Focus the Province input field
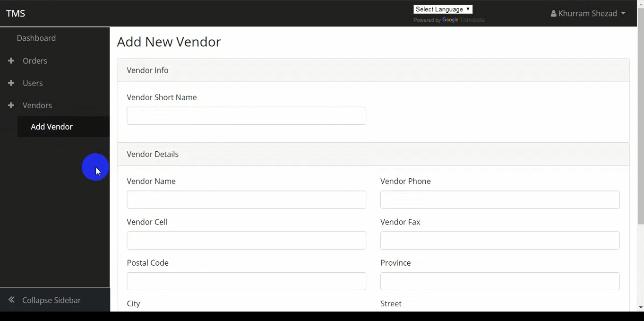 (x=500, y=281)
